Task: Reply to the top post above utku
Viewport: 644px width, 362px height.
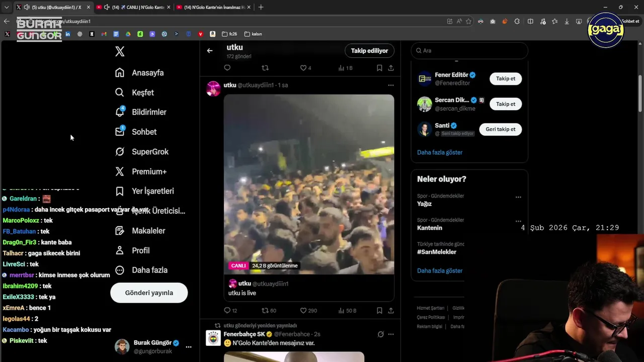Action: (x=227, y=68)
